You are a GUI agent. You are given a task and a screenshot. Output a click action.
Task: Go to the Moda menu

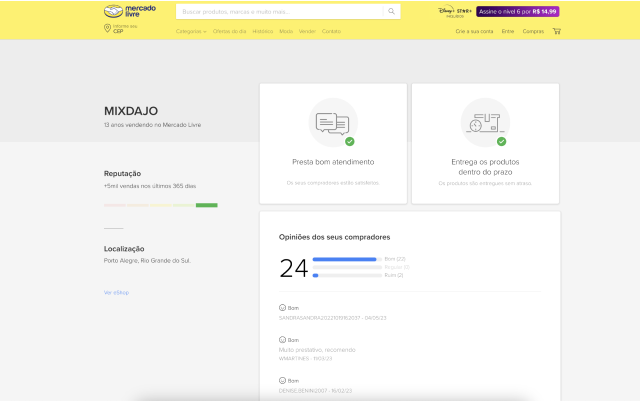tap(286, 31)
